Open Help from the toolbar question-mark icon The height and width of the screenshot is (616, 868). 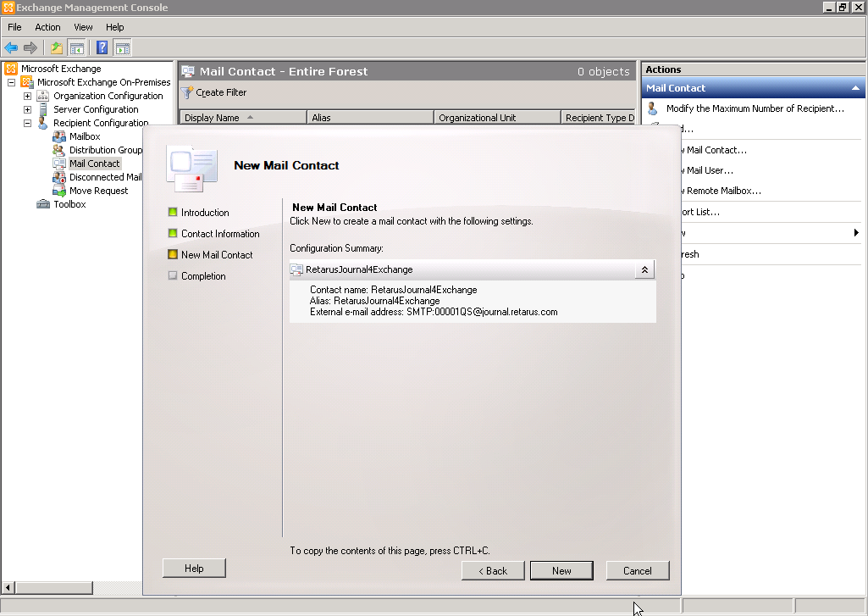102,48
